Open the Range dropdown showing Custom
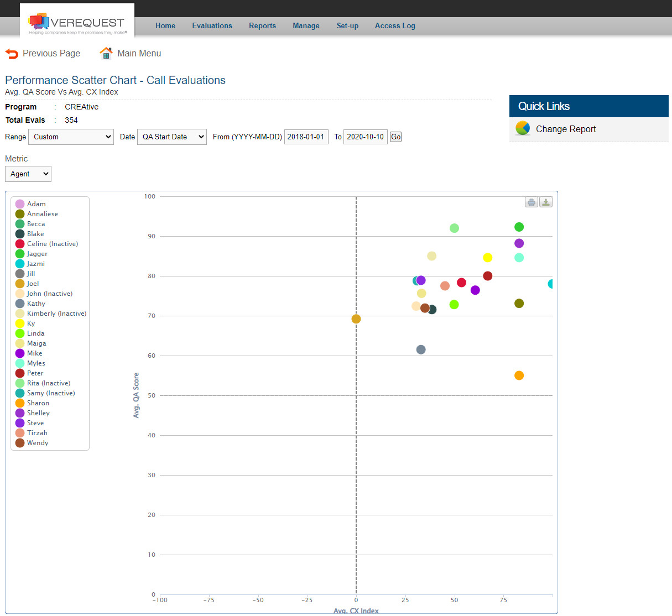 coord(71,137)
